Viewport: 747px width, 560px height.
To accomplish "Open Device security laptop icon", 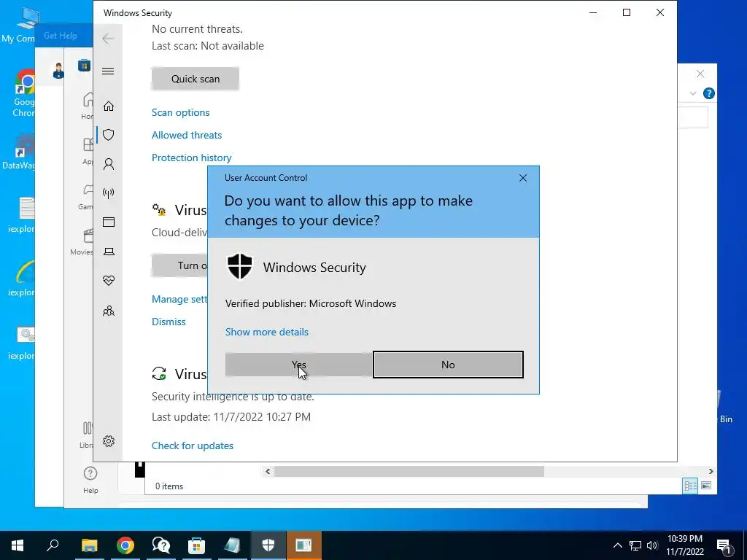I will [109, 252].
